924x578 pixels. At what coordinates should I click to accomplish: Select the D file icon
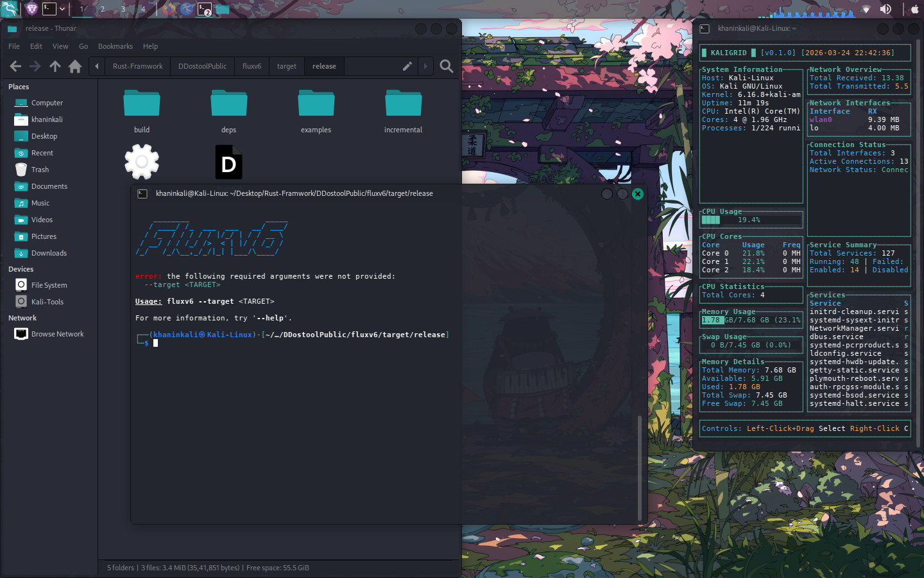click(x=229, y=162)
